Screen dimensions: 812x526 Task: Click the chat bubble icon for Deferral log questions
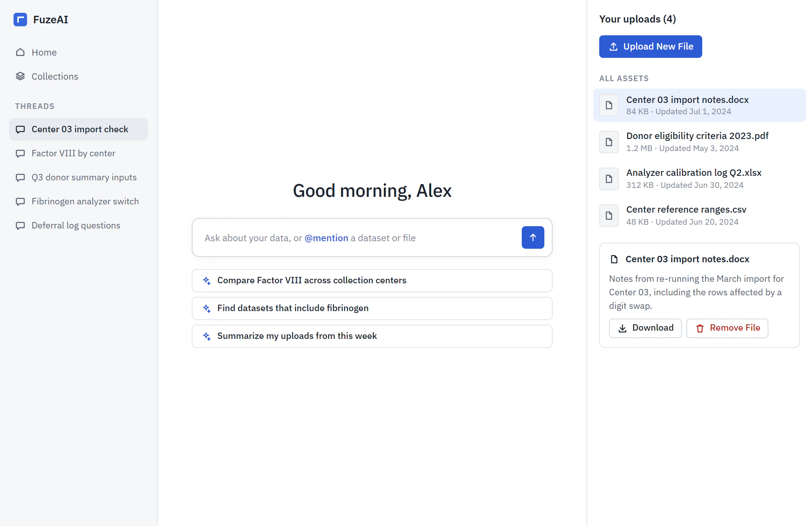(x=20, y=225)
